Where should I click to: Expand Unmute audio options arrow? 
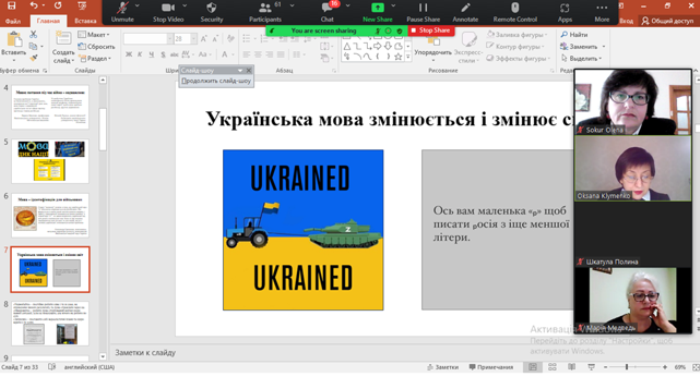[x=137, y=6]
